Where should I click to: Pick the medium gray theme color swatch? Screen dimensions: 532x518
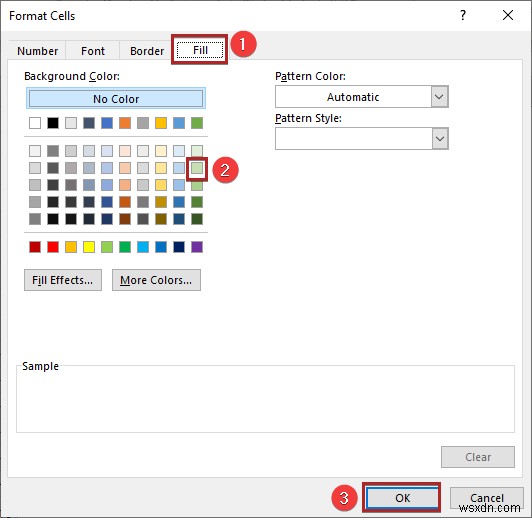pos(143,123)
